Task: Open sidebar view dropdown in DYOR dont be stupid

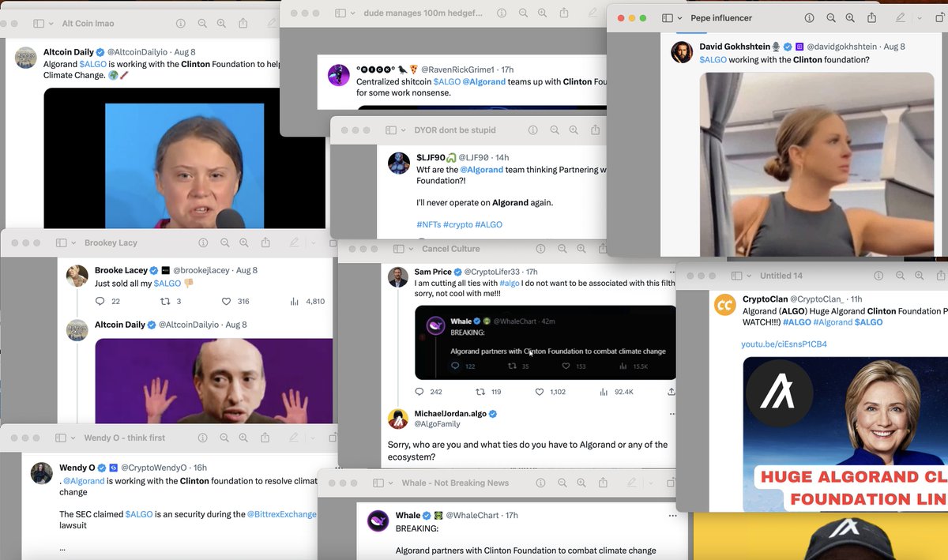Action: (404, 130)
